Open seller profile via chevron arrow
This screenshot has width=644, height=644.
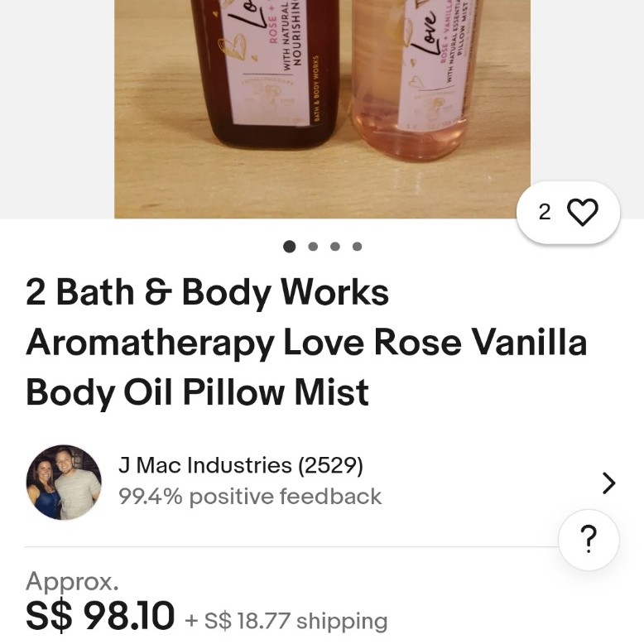click(x=608, y=483)
